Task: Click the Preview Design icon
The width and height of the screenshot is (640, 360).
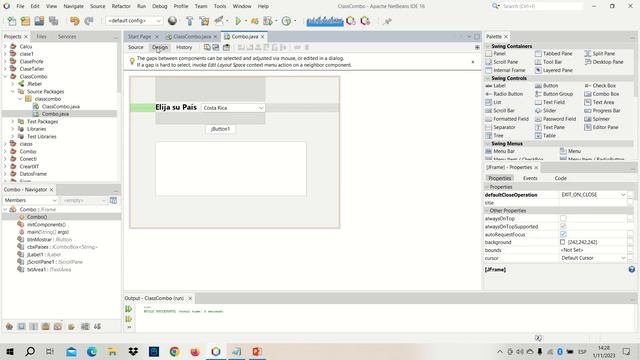Action: click(226, 47)
